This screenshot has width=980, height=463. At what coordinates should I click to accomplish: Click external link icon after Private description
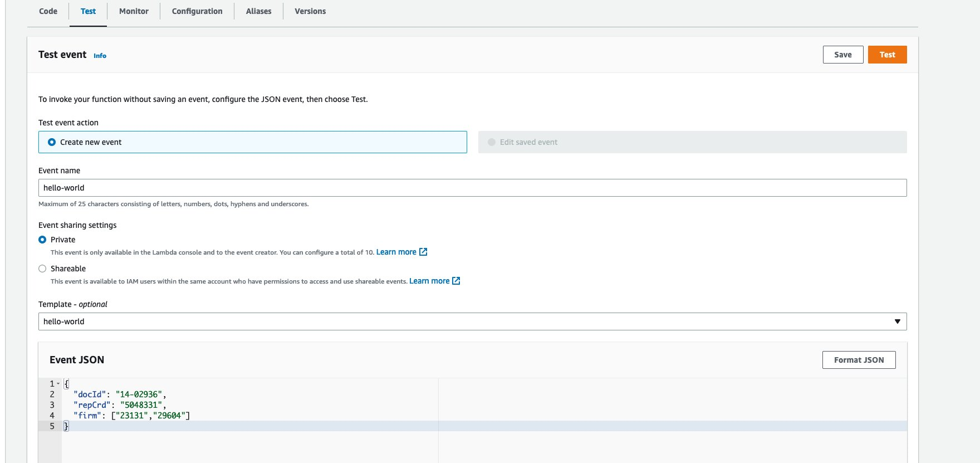pyautogui.click(x=423, y=252)
